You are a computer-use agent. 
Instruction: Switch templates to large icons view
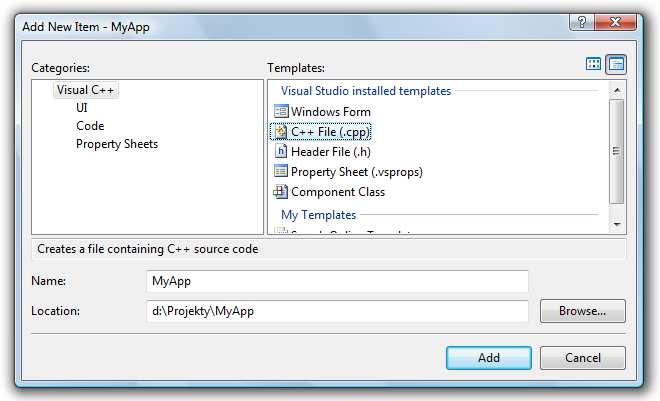tap(593, 64)
